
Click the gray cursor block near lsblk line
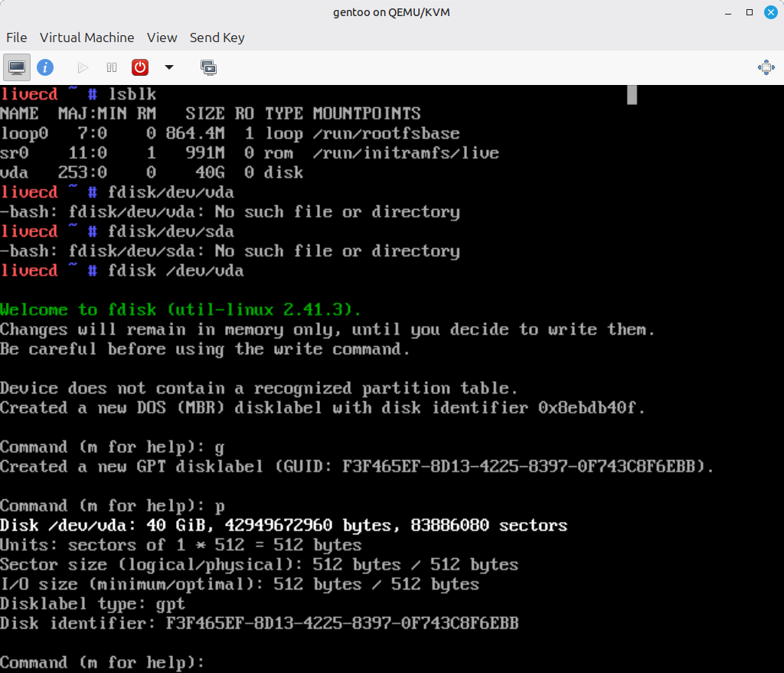click(x=632, y=95)
